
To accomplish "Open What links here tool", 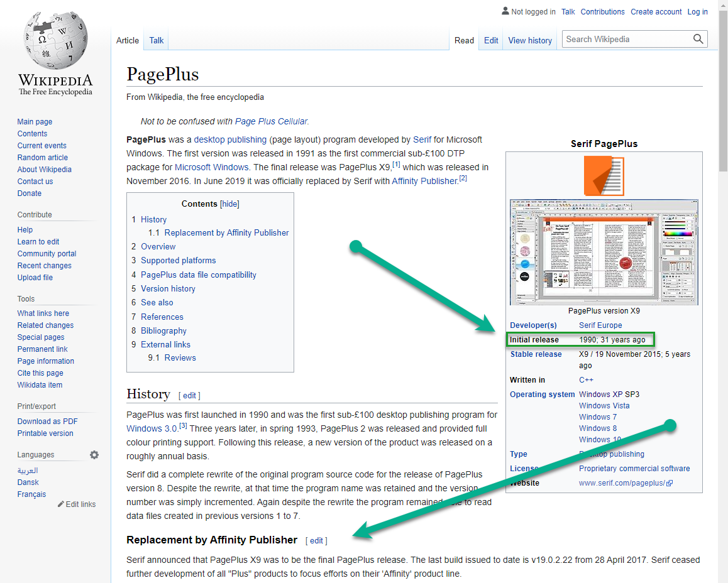I will pyautogui.click(x=43, y=313).
